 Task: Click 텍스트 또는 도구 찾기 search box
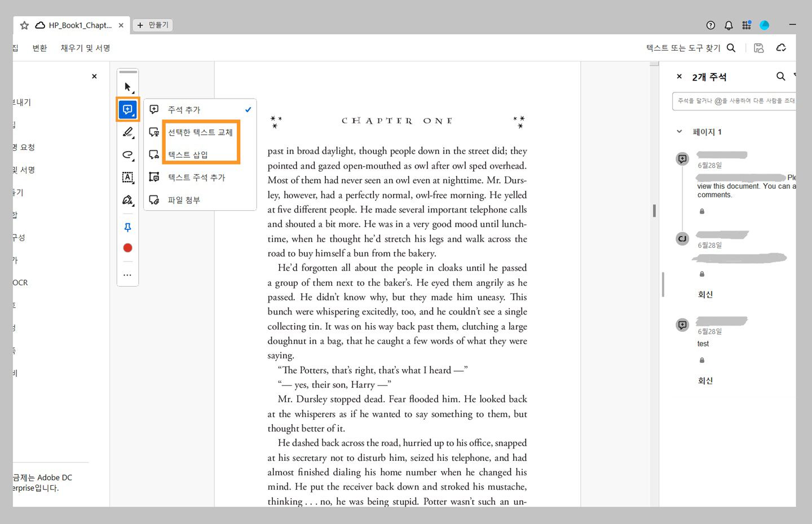click(691, 48)
